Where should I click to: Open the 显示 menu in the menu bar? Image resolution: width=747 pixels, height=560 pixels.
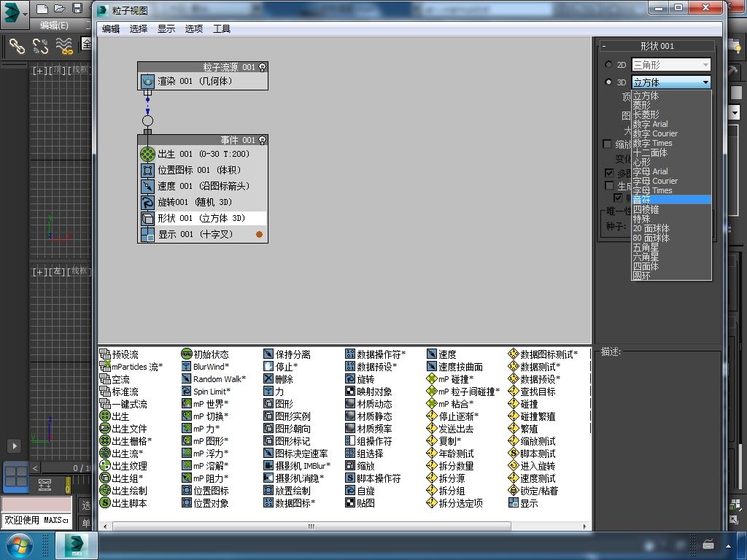pyautogui.click(x=166, y=28)
